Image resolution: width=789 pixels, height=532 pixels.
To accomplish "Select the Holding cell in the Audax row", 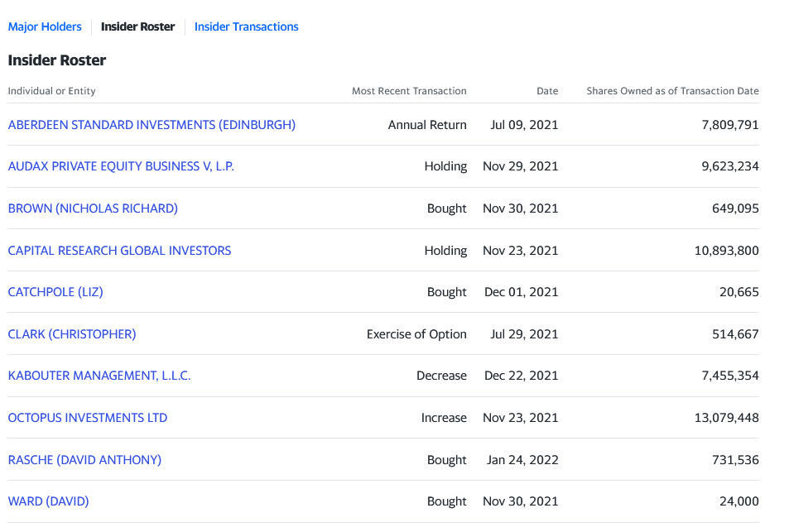I will click(x=445, y=166).
